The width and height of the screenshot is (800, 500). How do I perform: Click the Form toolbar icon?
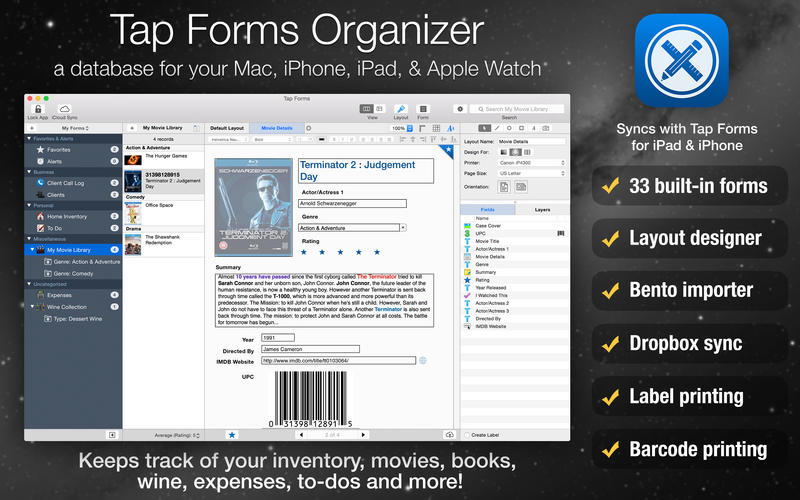(423, 108)
